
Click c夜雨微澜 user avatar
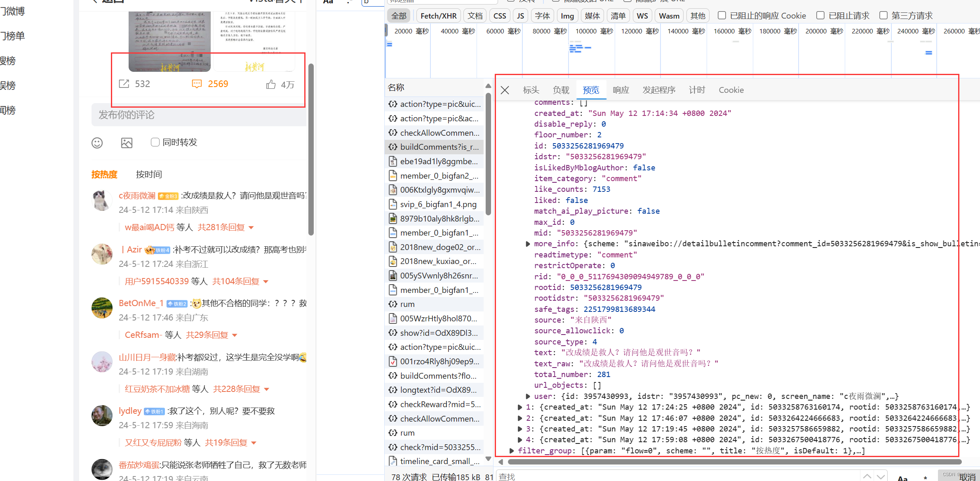pyautogui.click(x=101, y=200)
